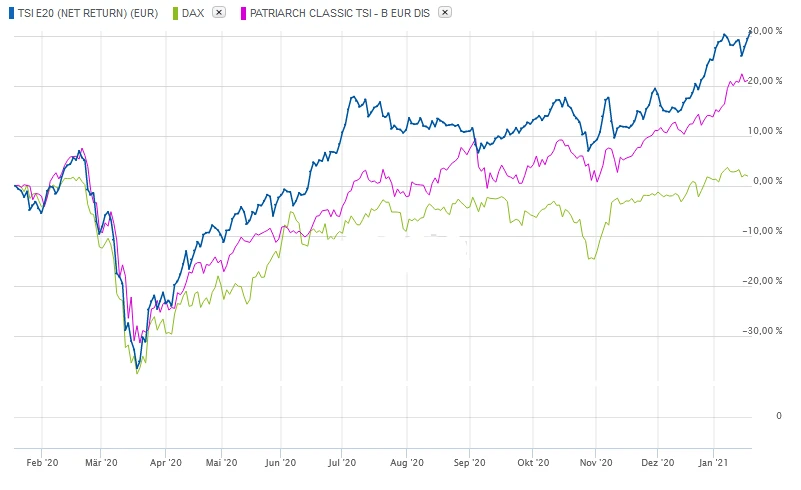801x490 pixels.
Task: Click the blue TSI E20 color swatch
Action: pyautogui.click(x=13, y=12)
